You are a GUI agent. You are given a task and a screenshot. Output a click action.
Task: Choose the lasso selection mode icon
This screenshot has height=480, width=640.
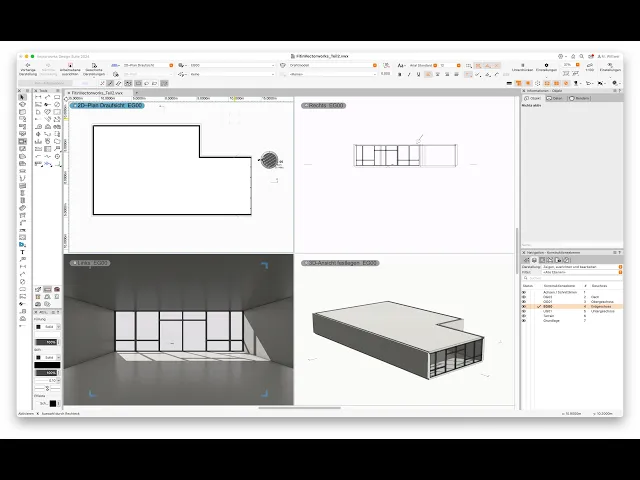tap(146, 83)
